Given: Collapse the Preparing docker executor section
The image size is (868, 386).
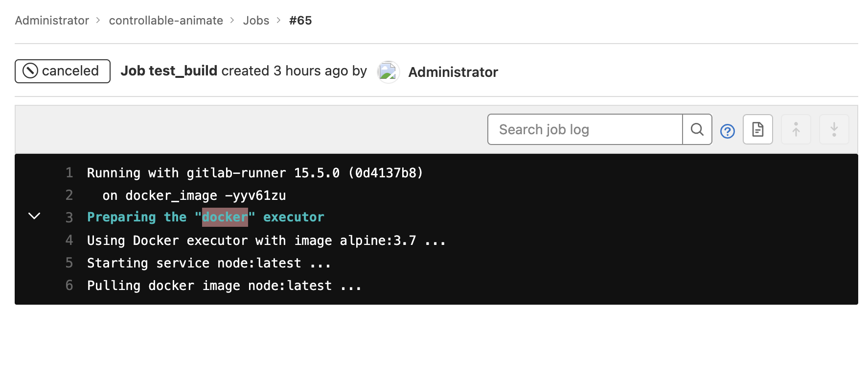Looking at the screenshot, I should tap(34, 216).
